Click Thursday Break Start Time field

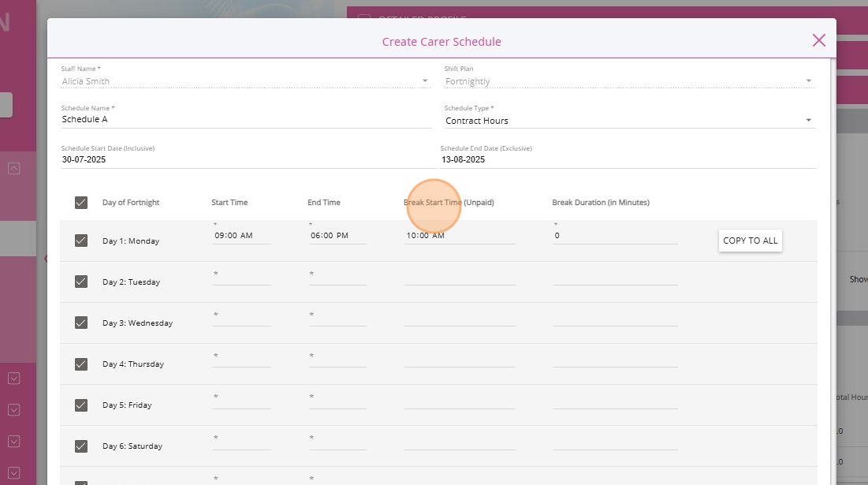[460, 360]
